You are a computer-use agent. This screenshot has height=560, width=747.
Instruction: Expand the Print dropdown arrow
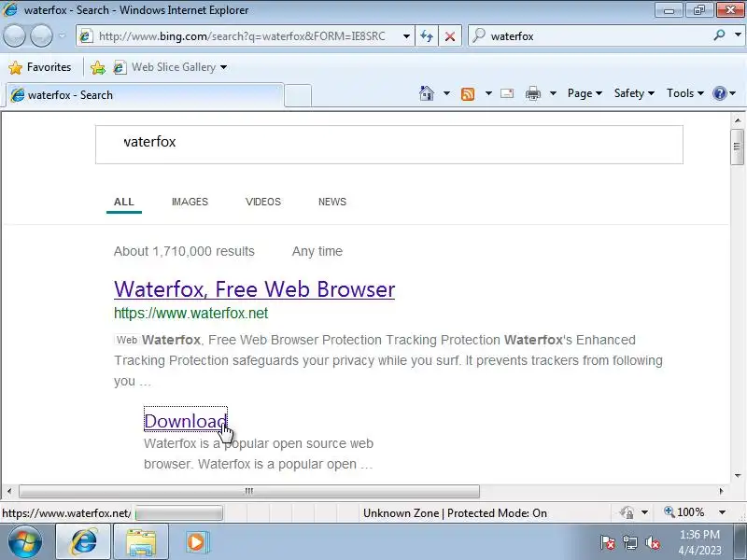point(553,93)
